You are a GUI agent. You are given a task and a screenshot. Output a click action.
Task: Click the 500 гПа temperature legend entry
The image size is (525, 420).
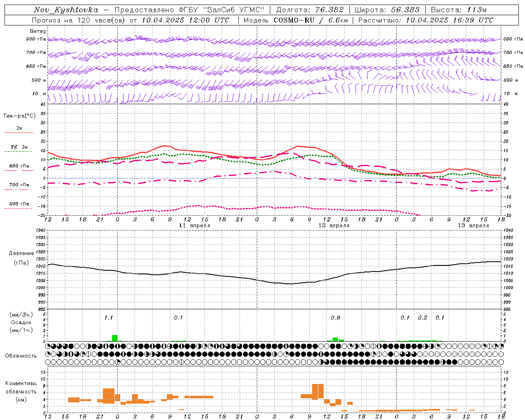point(19,204)
